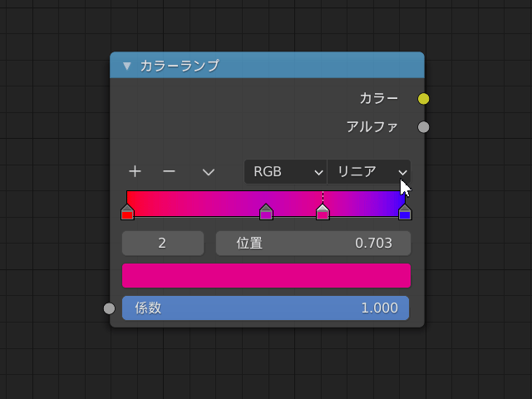Open the RGB color mode dropdown
This screenshot has height=399, width=532.
[286, 172]
